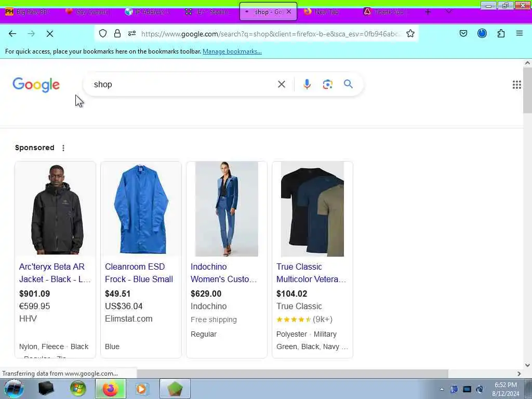532x399 pixels.
Task: Open the extensions puzzle icon
Action: pyautogui.click(x=501, y=33)
